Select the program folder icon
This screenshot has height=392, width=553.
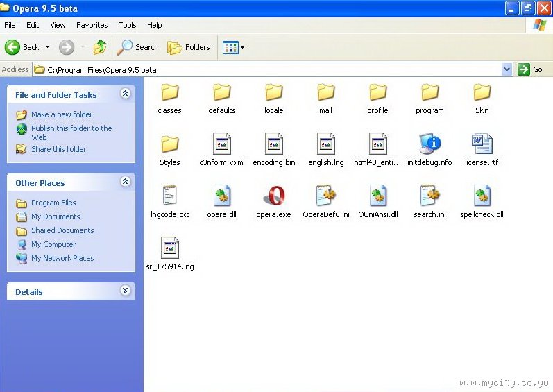click(x=430, y=92)
